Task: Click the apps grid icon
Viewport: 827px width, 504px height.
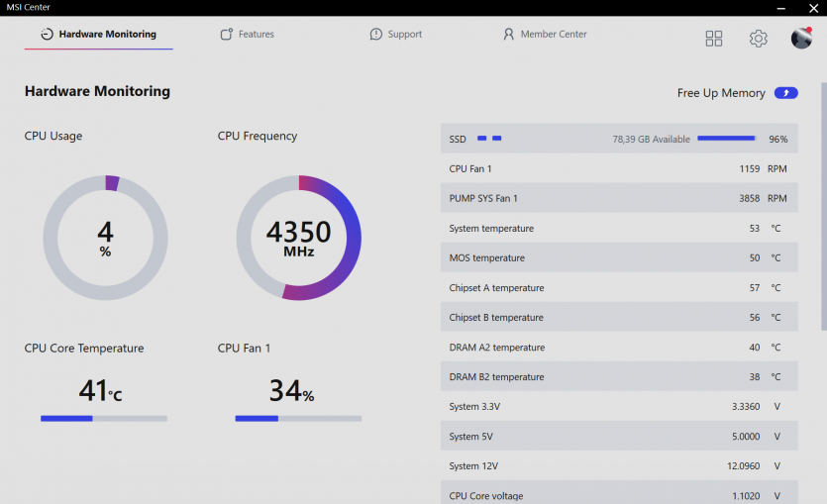Action: click(714, 39)
